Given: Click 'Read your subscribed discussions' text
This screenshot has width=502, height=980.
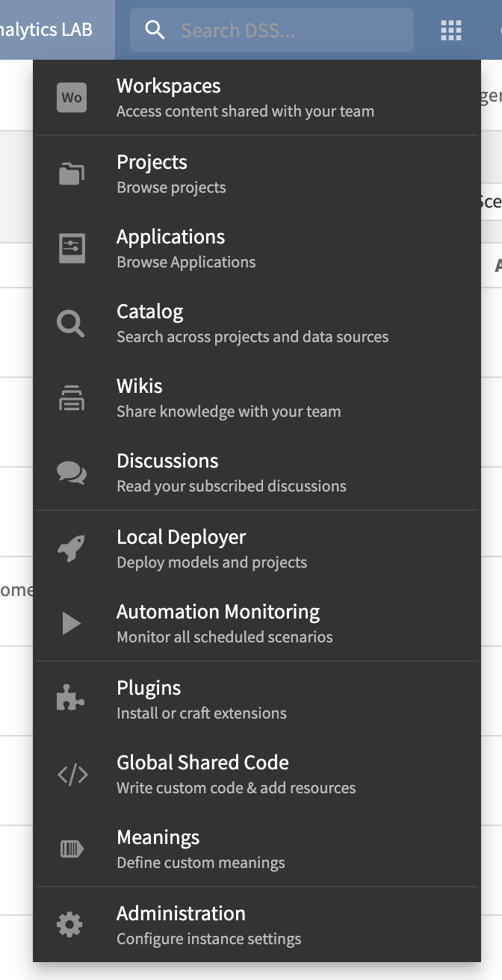Looking at the screenshot, I should (x=232, y=486).
